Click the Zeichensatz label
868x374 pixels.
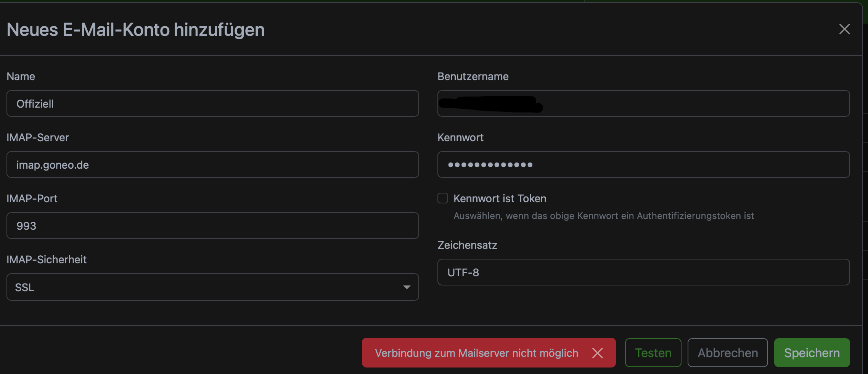pos(467,245)
